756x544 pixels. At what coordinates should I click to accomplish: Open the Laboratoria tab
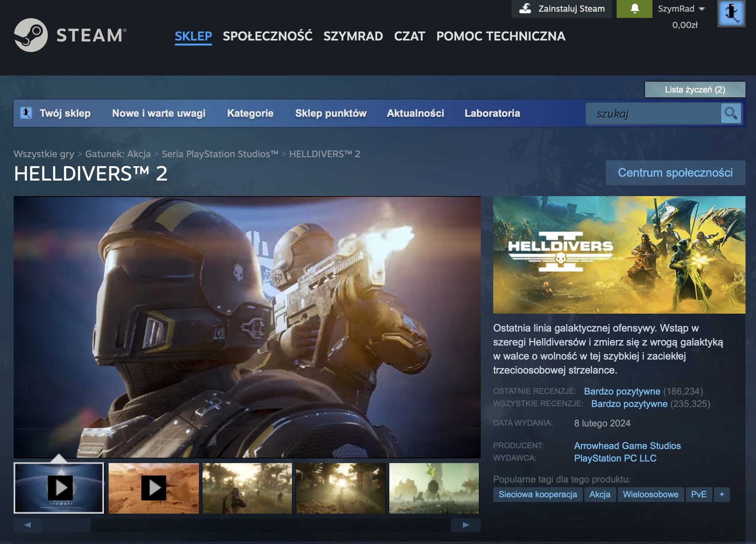492,113
